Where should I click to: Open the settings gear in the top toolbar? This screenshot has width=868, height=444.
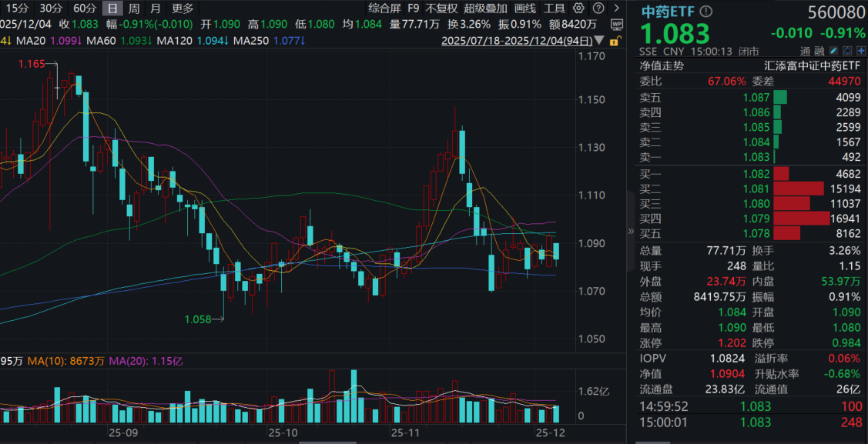[578, 8]
